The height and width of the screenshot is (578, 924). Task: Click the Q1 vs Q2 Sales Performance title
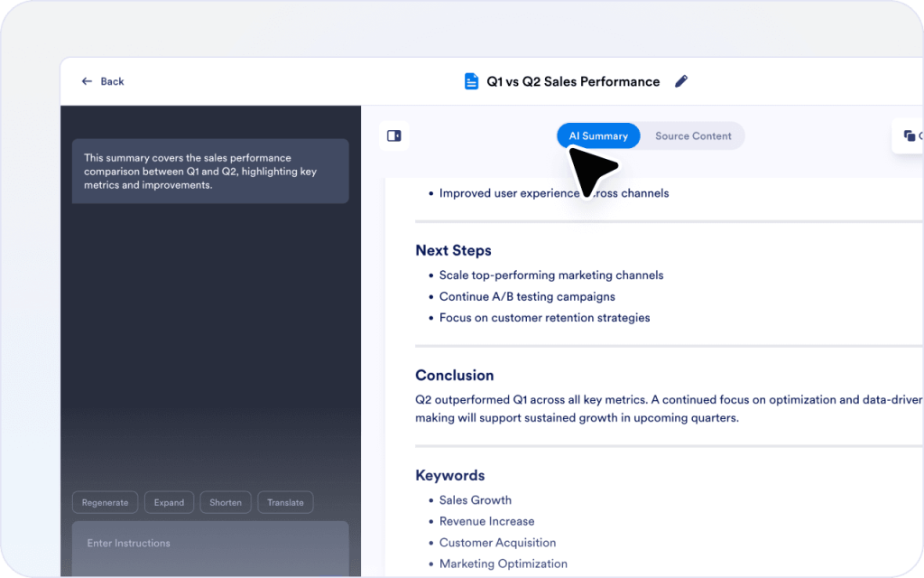(x=573, y=81)
